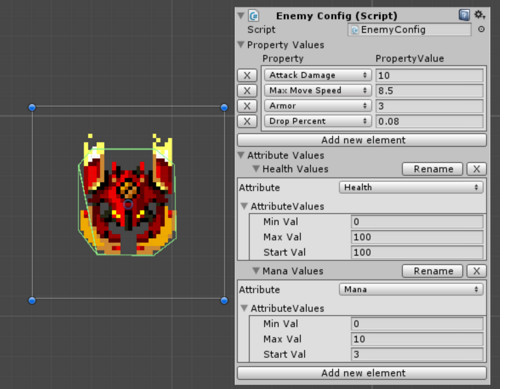Click the EnemyConfig script reference field
The height and width of the screenshot is (389, 516).
click(x=410, y=30)
